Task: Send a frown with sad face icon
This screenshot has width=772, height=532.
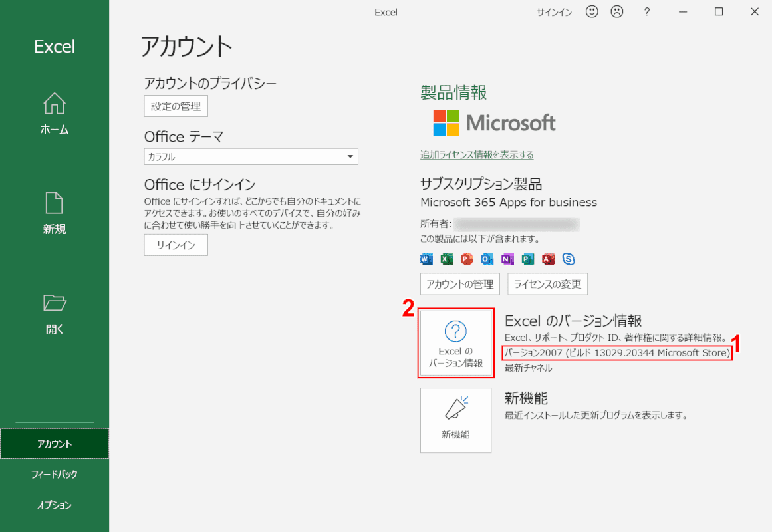Action: click(x=617, y=11)
